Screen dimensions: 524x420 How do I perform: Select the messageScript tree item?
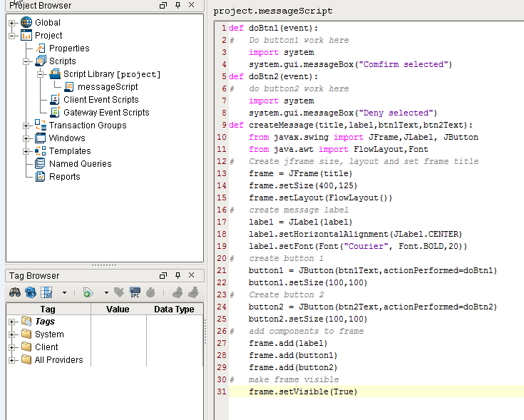(108, 87)
